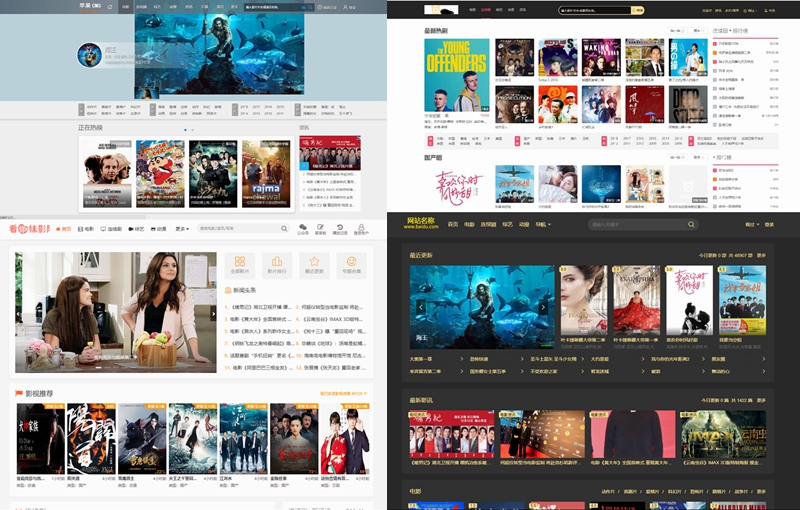Expand the 看过 dropdown on dark site
The height and width of the screenshot is (510, 800).
pos(752,224)
